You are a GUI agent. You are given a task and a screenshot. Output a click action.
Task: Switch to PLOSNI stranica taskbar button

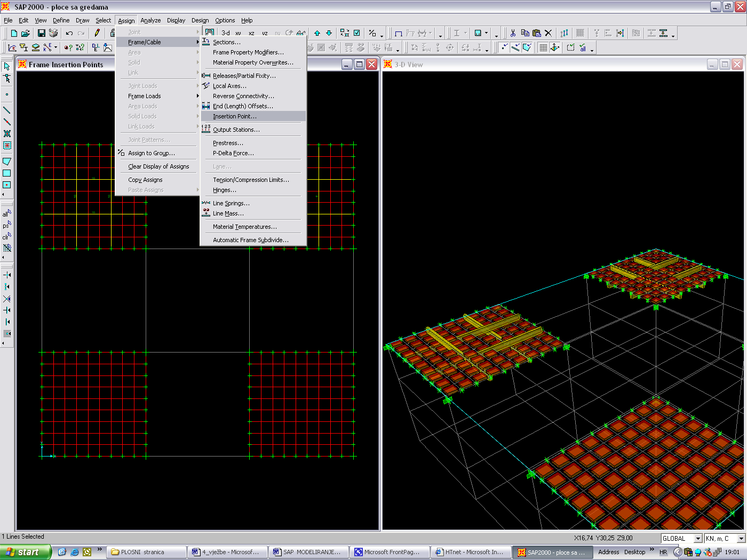pyautogui.click(x=147, y=552)
